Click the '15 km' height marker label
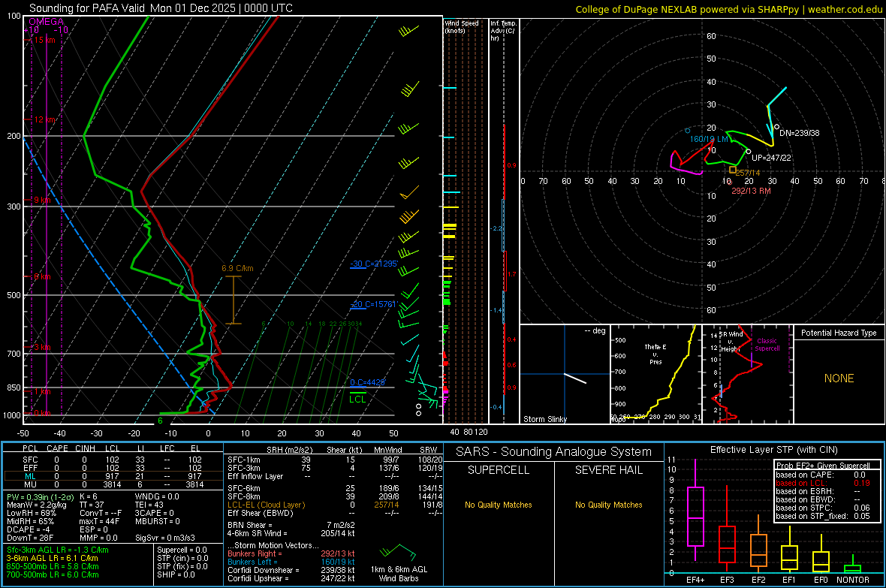This screenshot has height=588, width=886. [x=44, y=40]
